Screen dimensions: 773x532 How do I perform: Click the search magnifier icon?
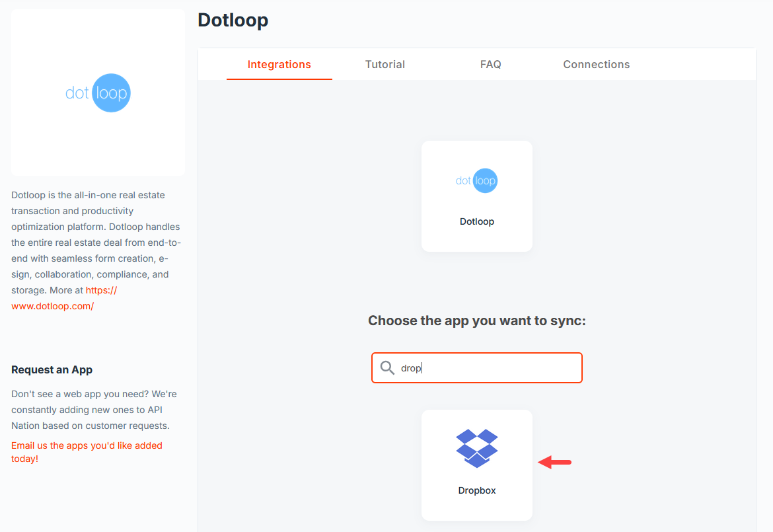(387, 368)
